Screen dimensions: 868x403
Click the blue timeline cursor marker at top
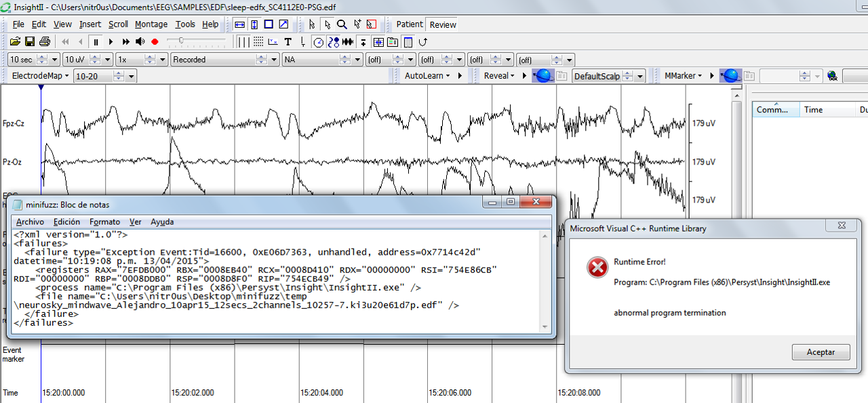click(x=41, y=87)
